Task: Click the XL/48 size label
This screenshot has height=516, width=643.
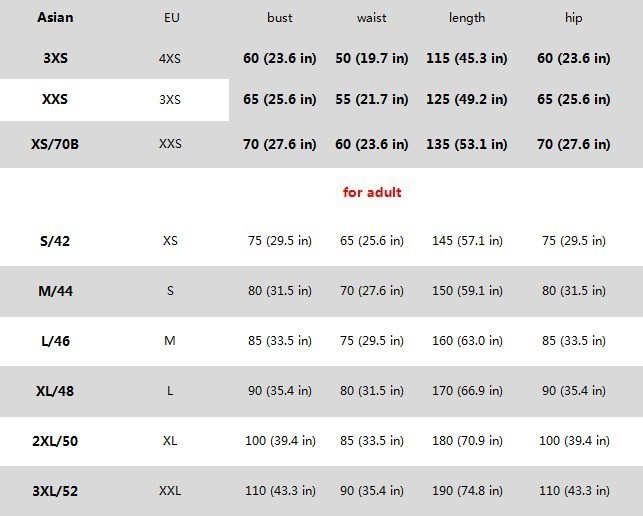Action: pos(55,391)
